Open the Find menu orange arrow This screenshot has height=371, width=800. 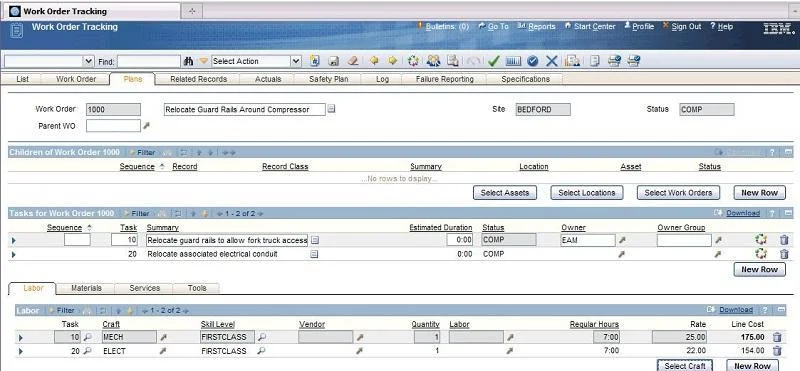pyautogui.click(x=204, y=61)
